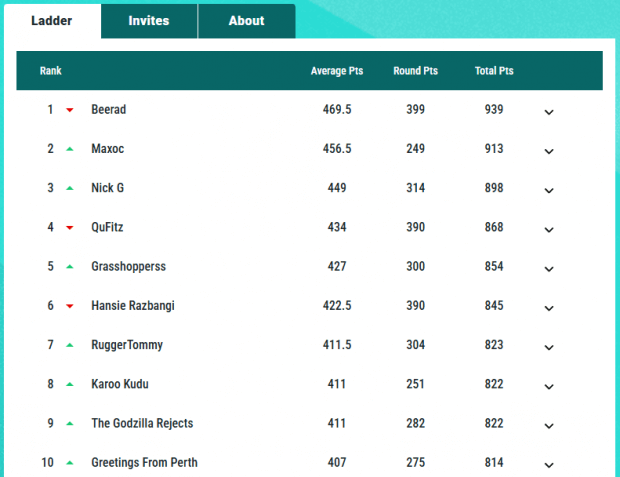620x477 pixels.
Task: Click the green up arrow beside Nick G
Action: (70, 188)
